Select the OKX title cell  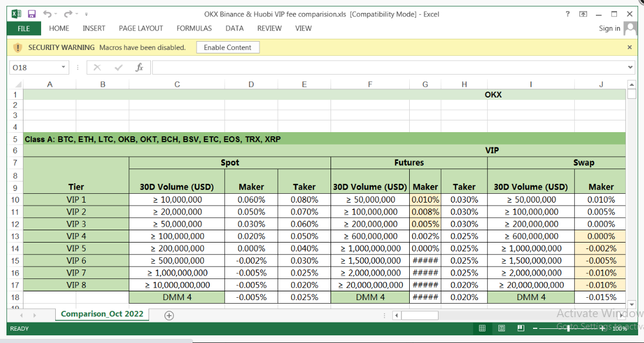coord(325,95)
